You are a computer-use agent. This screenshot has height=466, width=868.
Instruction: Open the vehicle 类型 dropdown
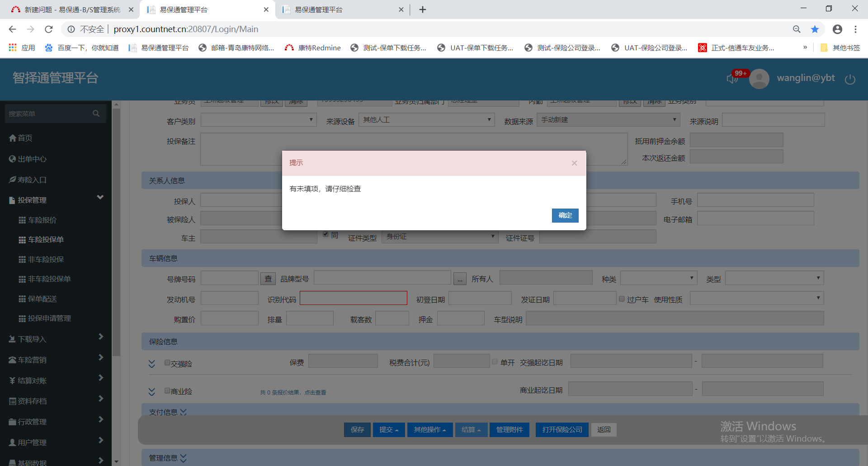(x=774, y=278)
